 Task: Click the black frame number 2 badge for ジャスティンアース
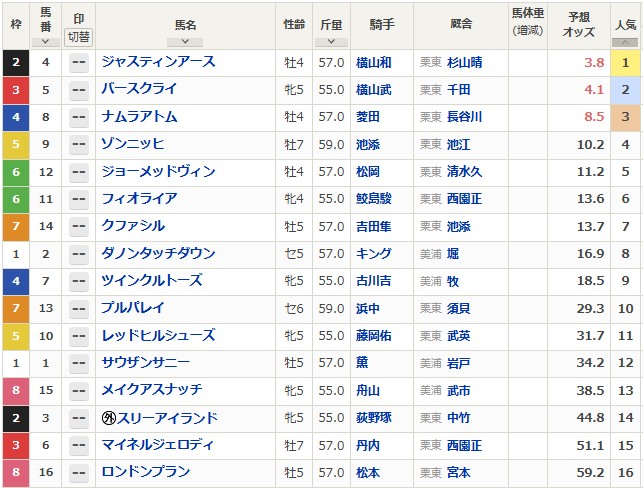pos(15,63)
